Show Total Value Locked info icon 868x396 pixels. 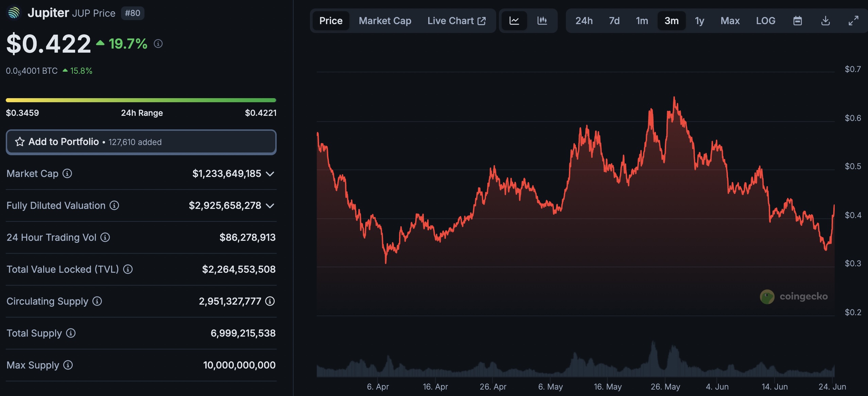[x=128, y=269]
